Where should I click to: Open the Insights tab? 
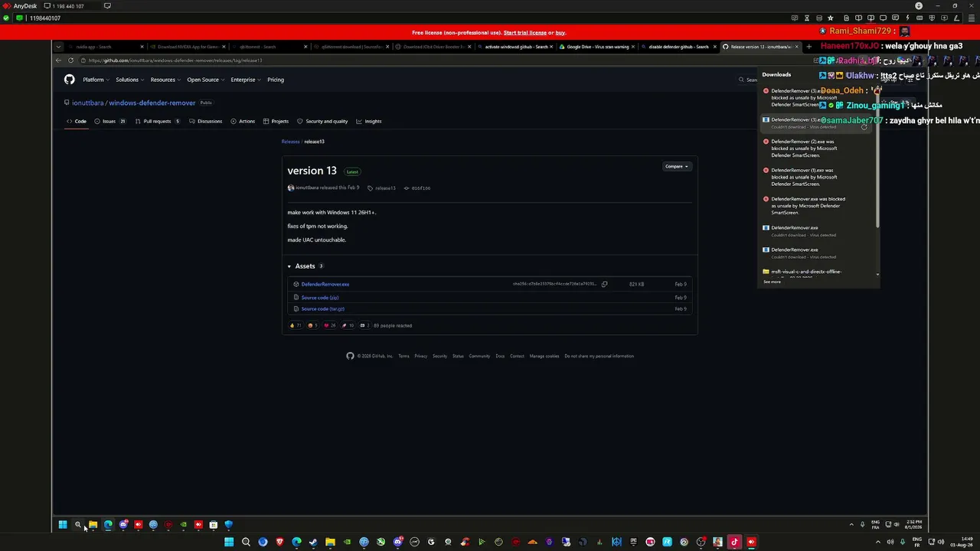pos(369,121)
